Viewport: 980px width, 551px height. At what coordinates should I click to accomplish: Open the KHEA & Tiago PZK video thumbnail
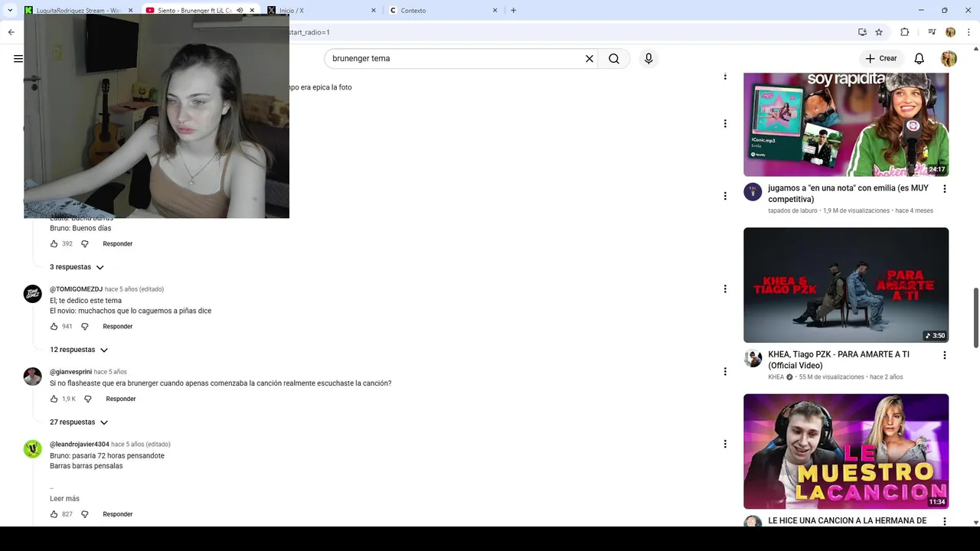[846, 285]
